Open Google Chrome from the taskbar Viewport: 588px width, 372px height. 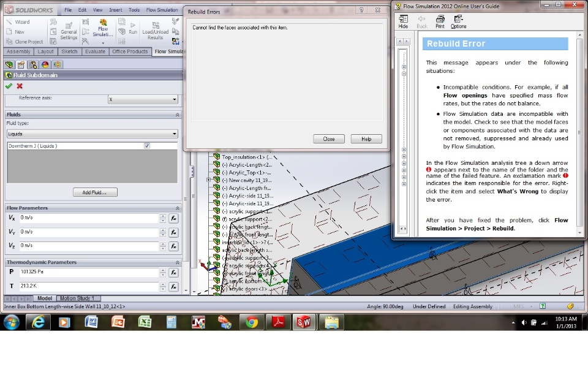point(252,322)
